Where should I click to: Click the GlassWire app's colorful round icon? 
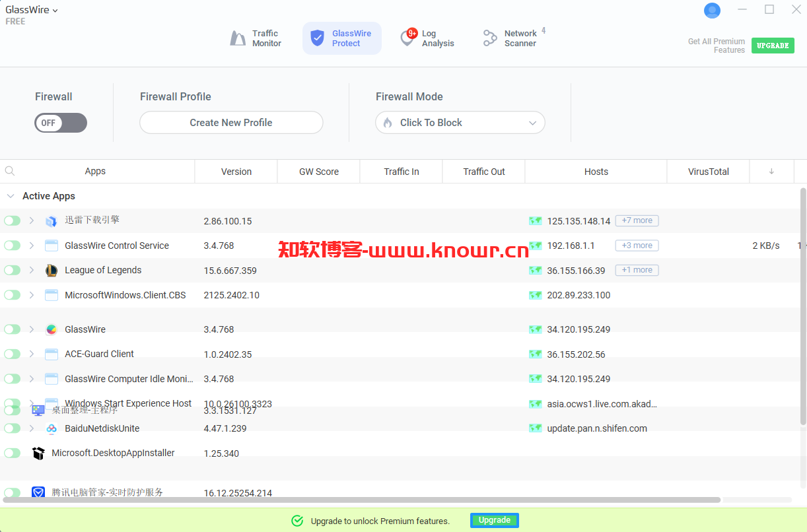point(52,329)
